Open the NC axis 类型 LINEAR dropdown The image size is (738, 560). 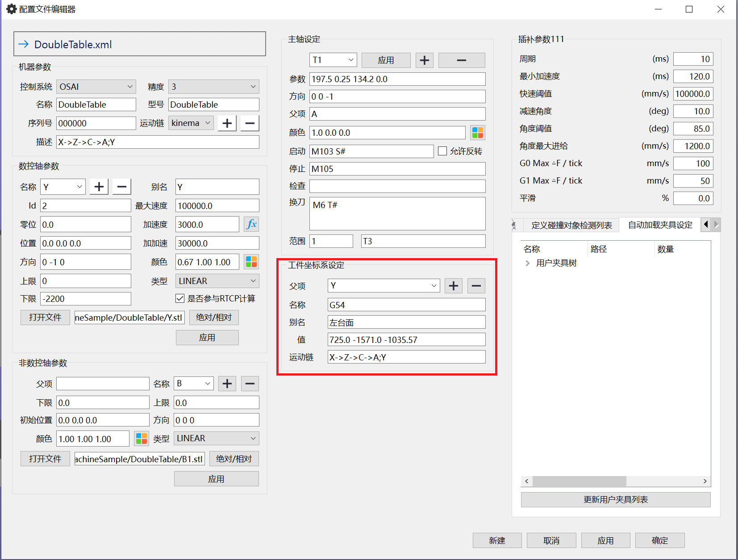[x=217, y=281]
